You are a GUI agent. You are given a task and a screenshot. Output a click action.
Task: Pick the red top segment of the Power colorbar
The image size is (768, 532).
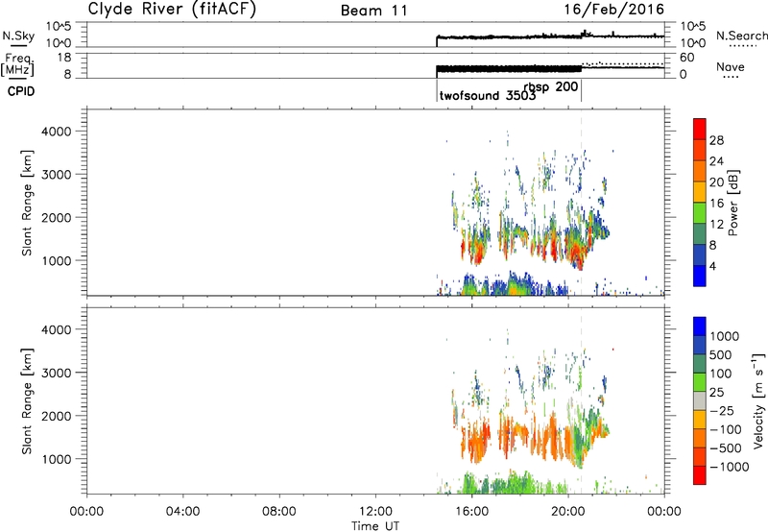coord(700,129)
